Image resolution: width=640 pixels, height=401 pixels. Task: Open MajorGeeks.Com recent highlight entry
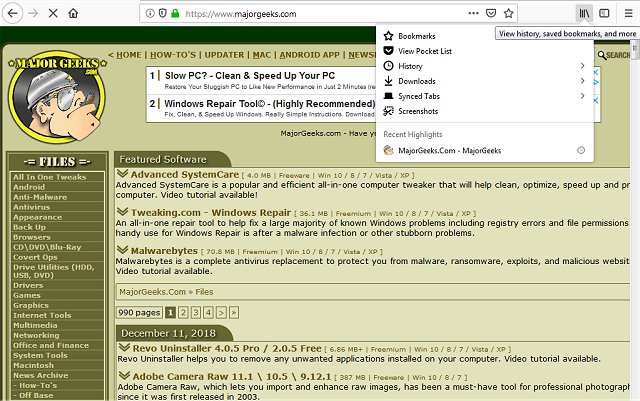(484, 150)
